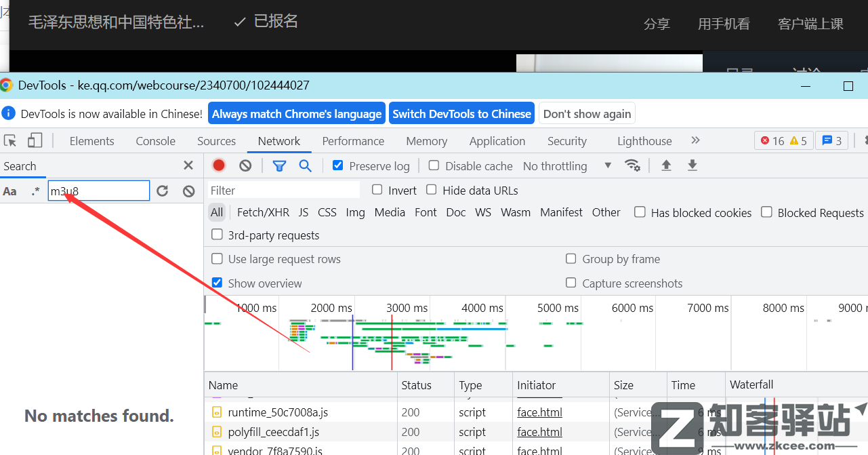The height and width of the screenshot is (455, 868).
Task: Refresh the search results
Action: click(162, 191)
